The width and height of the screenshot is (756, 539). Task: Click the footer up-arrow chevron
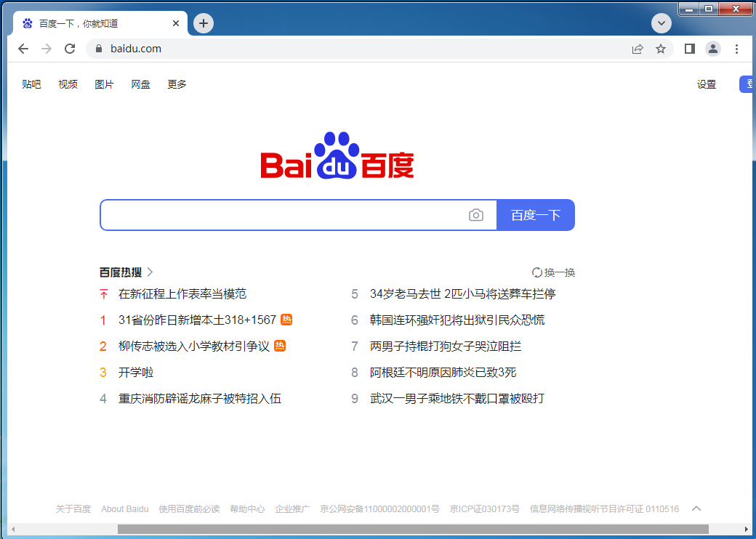click(x=696, y=508)
